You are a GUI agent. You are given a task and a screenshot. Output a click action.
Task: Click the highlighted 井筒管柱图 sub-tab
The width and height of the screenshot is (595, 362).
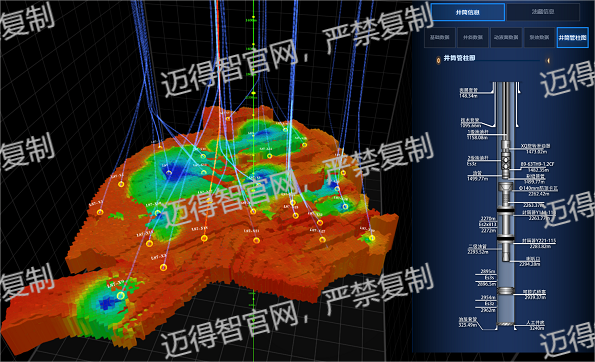pyautogui.click(x=572, y=37)
